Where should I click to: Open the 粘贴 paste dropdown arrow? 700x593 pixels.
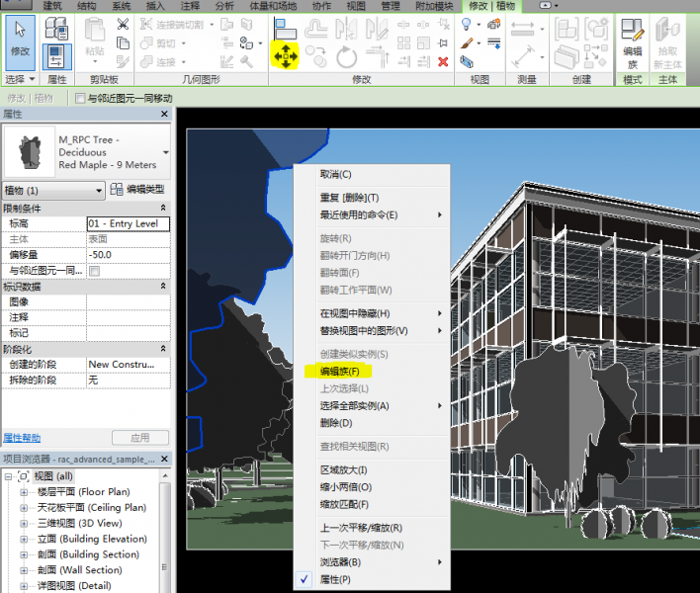(x=95, y=61)
